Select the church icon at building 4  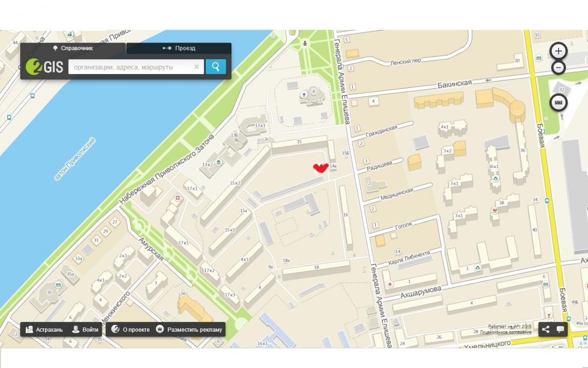pos(304,94)
